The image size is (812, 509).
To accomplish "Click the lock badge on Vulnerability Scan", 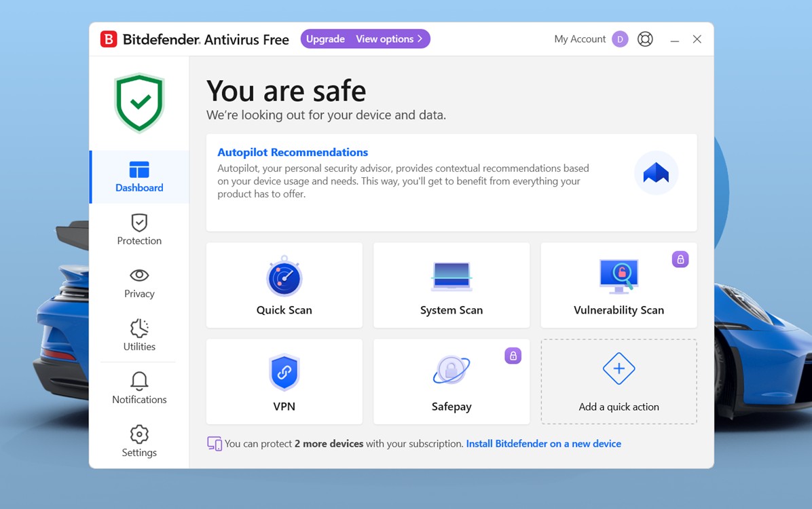I will [680, 259].
